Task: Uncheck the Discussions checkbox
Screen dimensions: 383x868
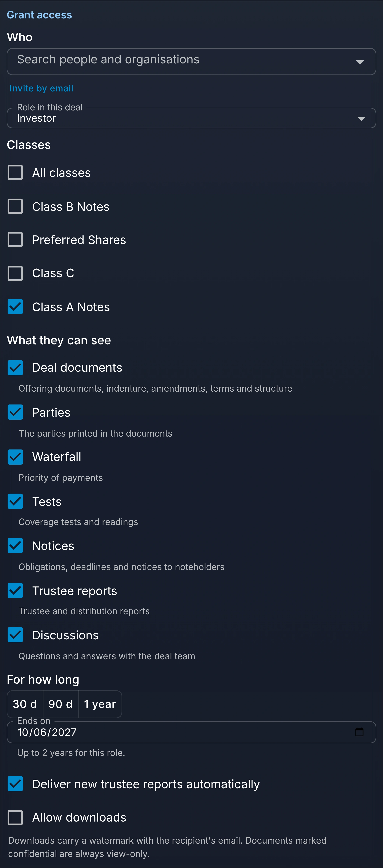Action: [15, 635]
